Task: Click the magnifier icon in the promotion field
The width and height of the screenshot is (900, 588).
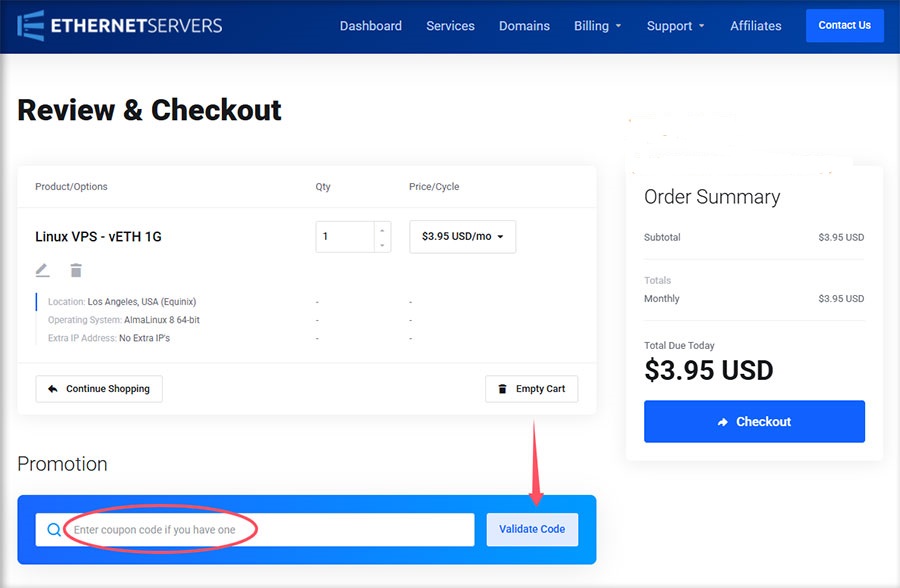Action: (x=54, y=530)
